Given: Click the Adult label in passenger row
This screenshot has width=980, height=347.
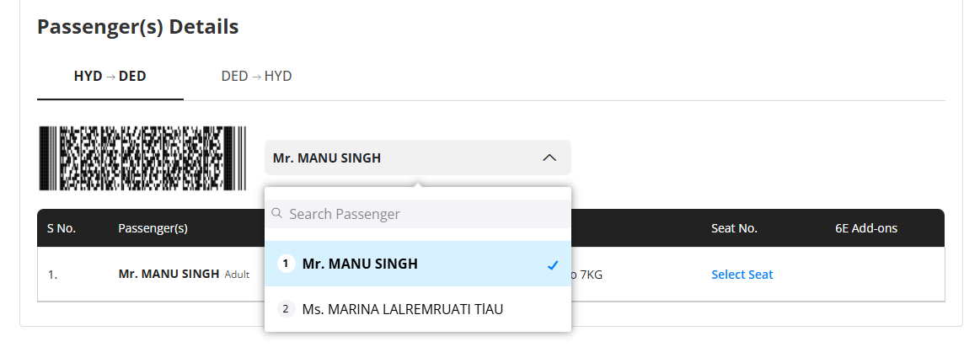Looking at the screenshot, I should coord(237,275).
